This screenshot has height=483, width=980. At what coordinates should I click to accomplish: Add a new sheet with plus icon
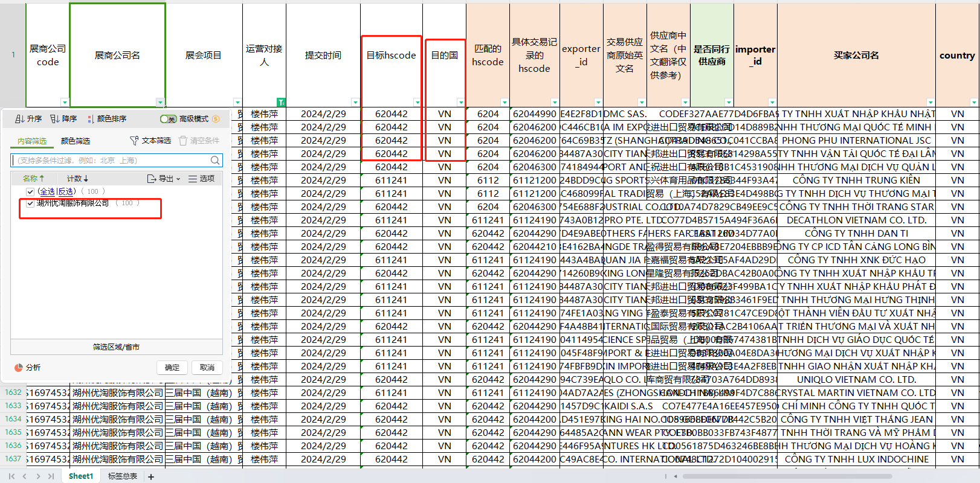pyautogui.click(x=151, y=477)
